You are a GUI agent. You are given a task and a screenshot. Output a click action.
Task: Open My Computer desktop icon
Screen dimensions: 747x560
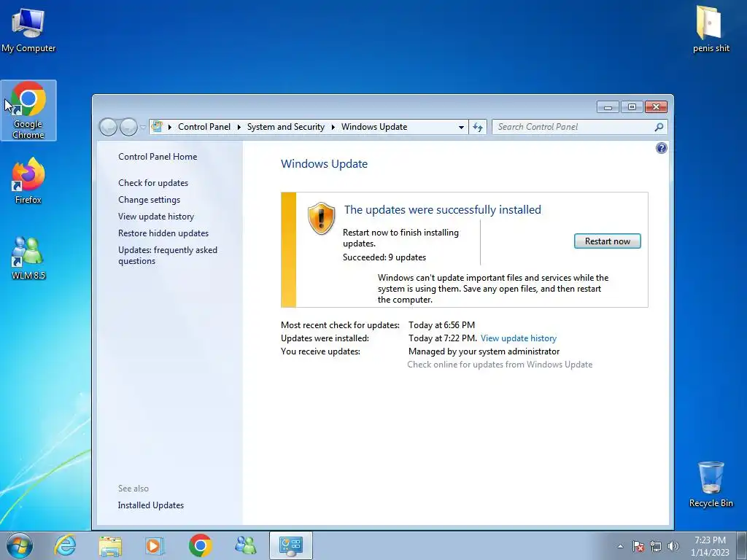coord(28,29)
